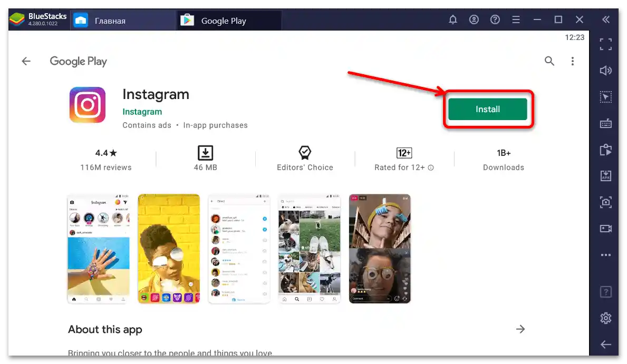Screen dimensions: 627x364
Task: Open live video screenshot thumbnail
Action: [x=380, y=249]
